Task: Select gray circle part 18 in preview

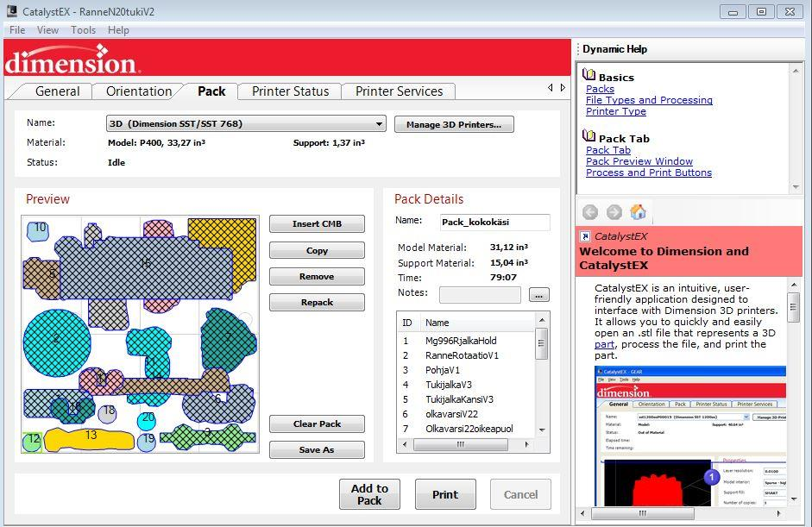Action: point(108,414)
